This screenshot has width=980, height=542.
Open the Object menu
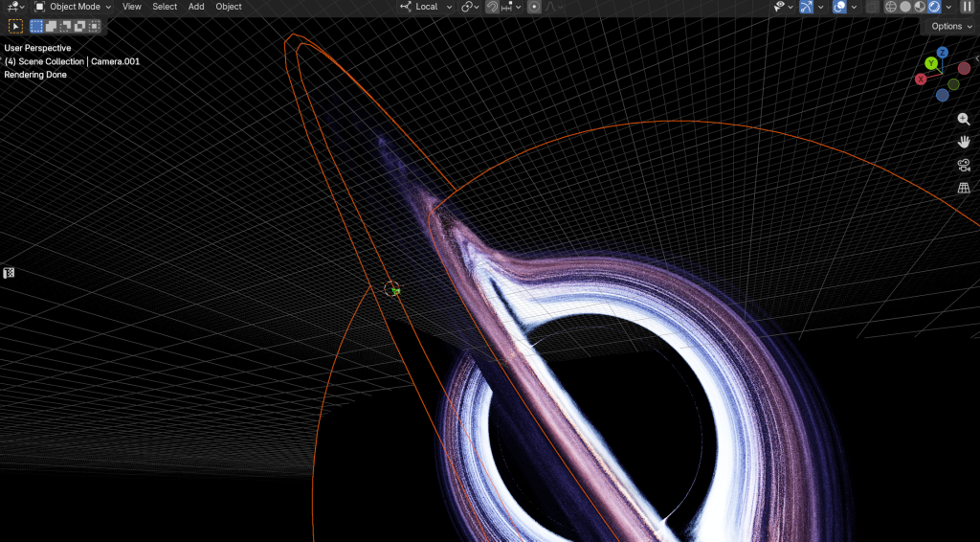coord(229,7)
